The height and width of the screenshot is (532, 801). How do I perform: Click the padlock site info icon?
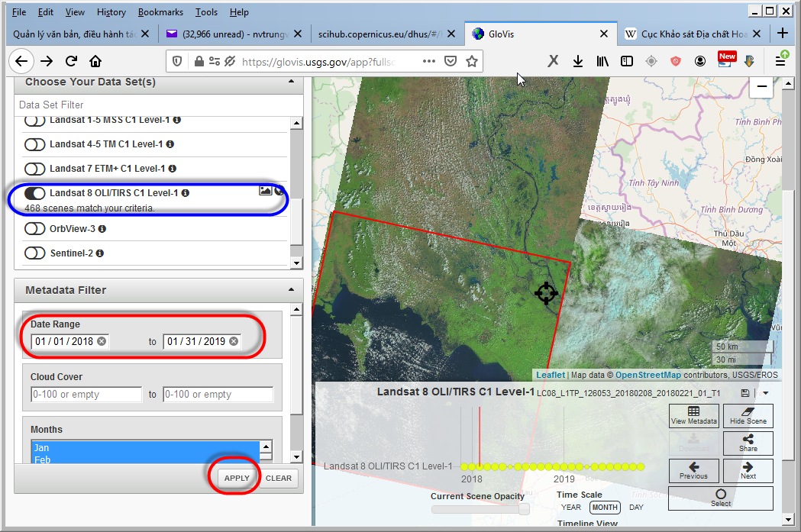[x=199, y=61]
